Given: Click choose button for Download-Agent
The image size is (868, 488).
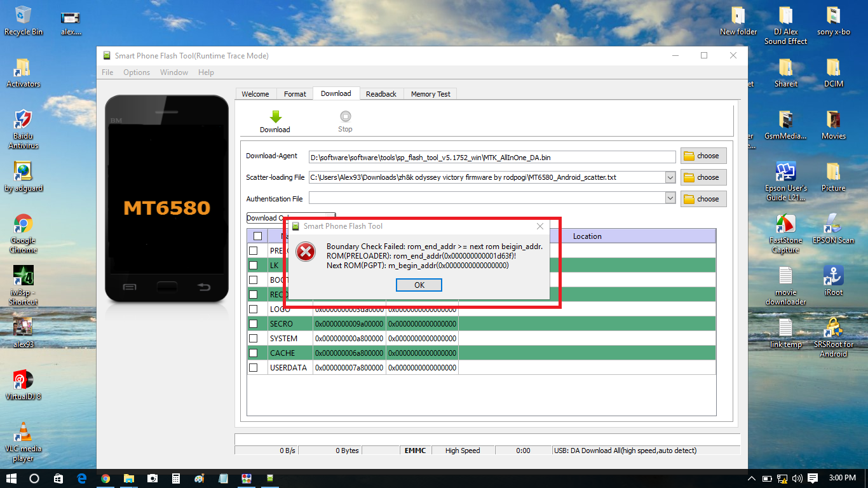Looking at the screenshot, I should (x=703, y=156).
